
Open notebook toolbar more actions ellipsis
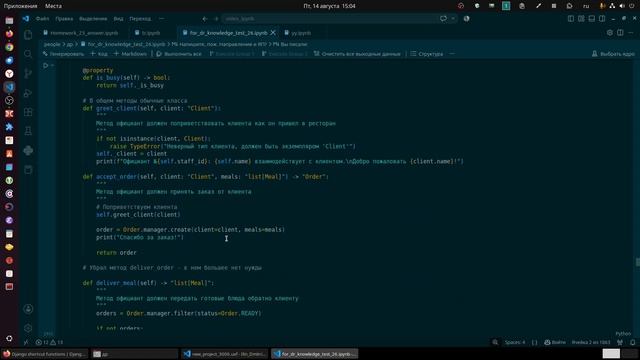(452, 54)
